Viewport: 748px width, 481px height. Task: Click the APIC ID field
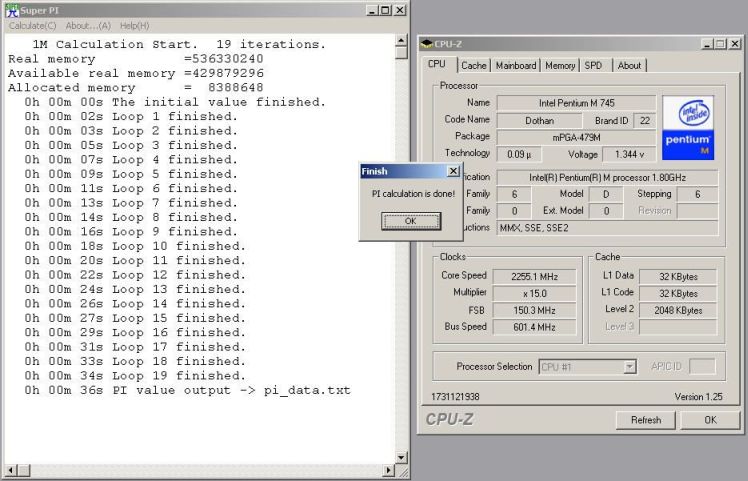point(702,366)
